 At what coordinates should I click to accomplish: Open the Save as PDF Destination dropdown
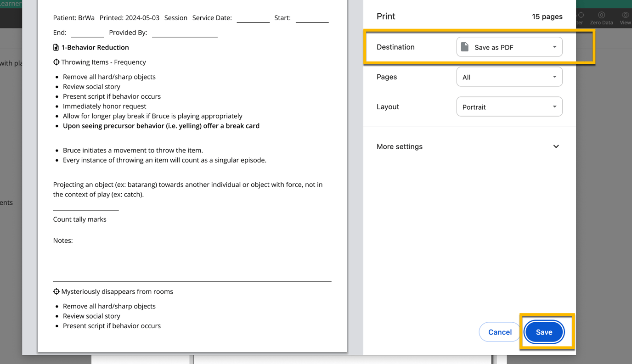tap(509, 46)
